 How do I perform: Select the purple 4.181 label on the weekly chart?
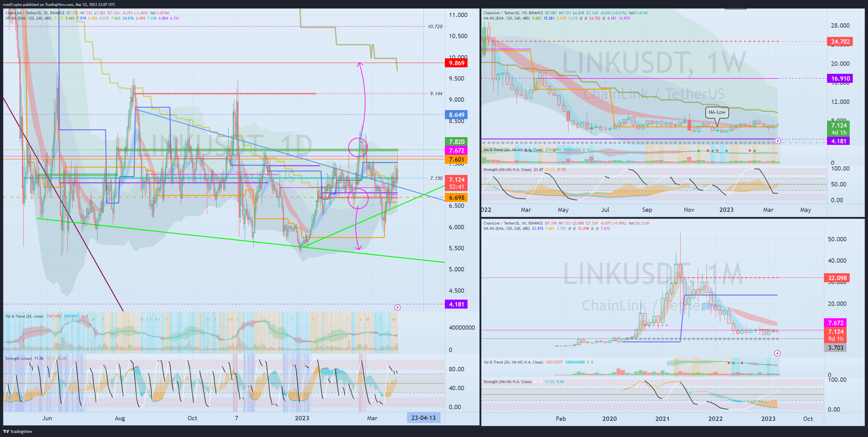[x=838, y=141]
